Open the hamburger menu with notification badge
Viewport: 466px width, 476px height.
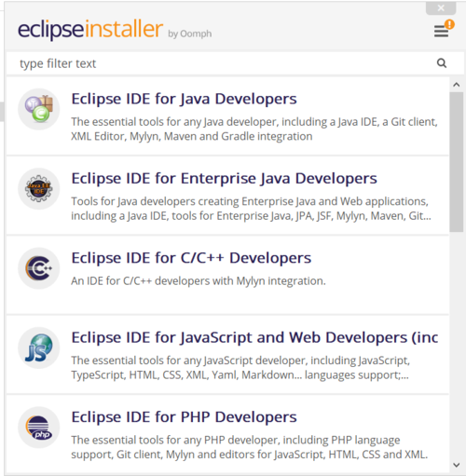click(x=444, y=29)
